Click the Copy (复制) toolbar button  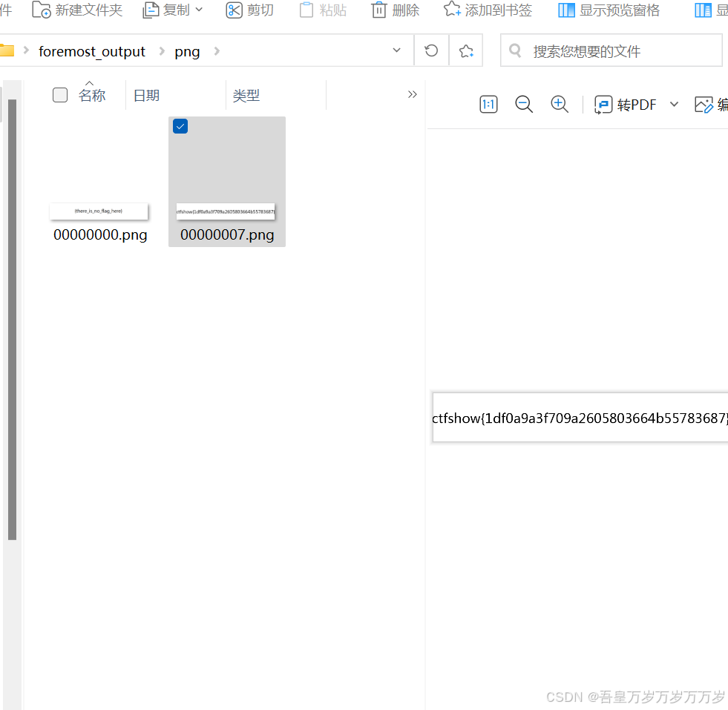pyautogui.click(x=166, y=10)
